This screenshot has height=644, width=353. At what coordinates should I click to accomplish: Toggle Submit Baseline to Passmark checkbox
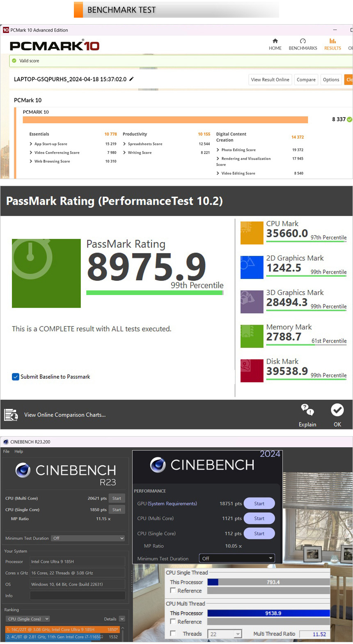click(16, 377)
